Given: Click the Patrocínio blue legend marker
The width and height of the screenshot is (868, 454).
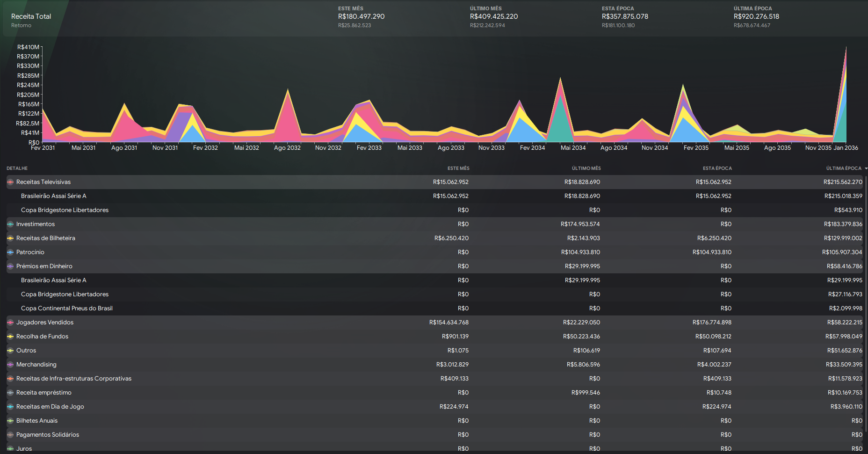Looking at the screenshot, I should [x=10, y=252].
